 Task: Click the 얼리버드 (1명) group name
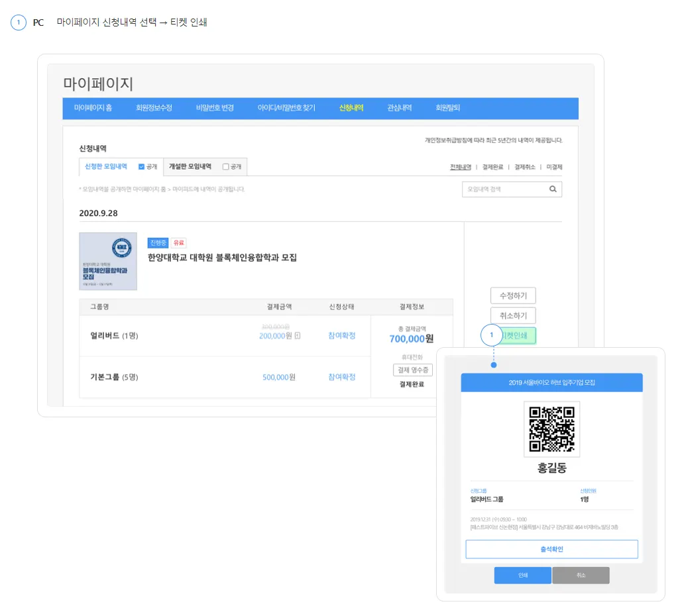(114, 336)
